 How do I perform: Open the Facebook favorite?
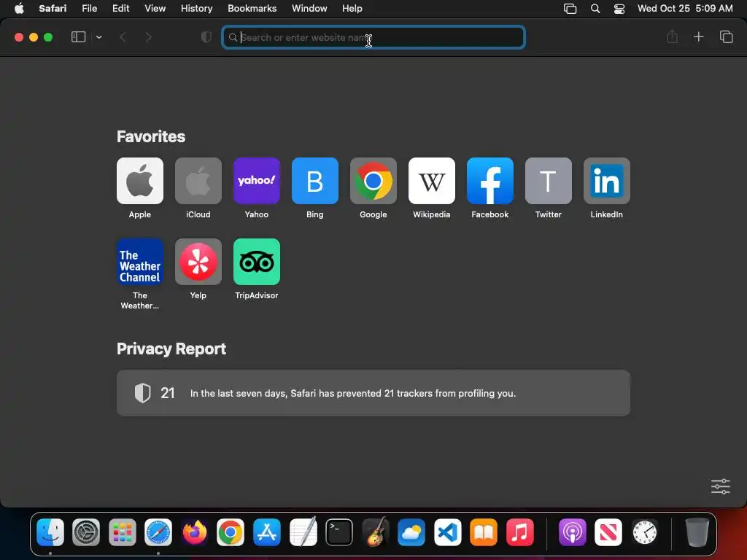[x=489, y=181]
